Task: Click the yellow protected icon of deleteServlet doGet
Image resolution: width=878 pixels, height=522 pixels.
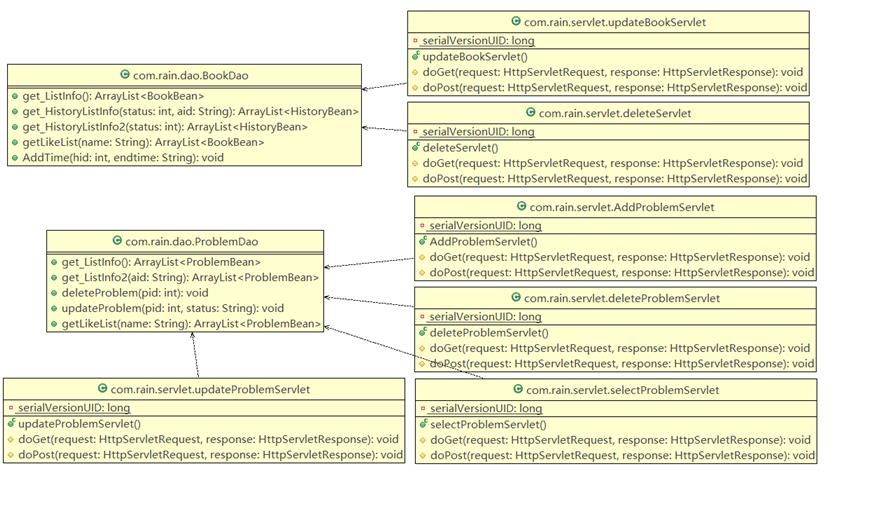Action: pyautogui.click(x=415, y=164)
